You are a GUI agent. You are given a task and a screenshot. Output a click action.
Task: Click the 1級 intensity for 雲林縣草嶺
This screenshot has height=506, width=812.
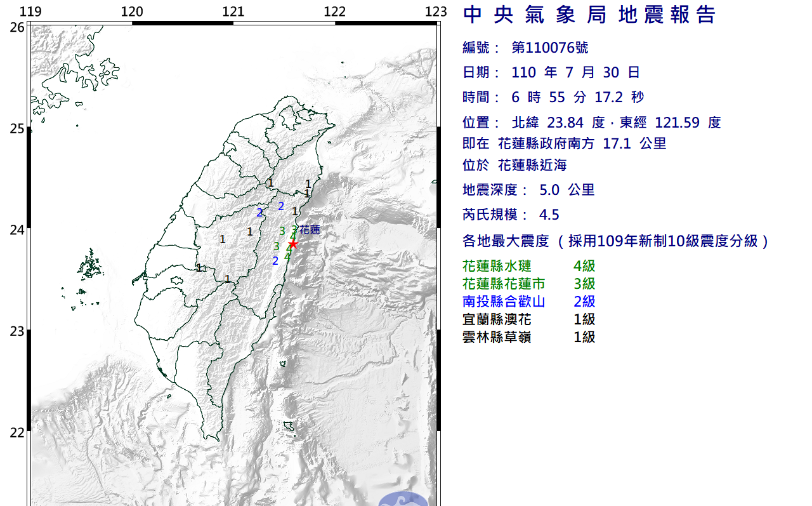(x=584, y=337)
